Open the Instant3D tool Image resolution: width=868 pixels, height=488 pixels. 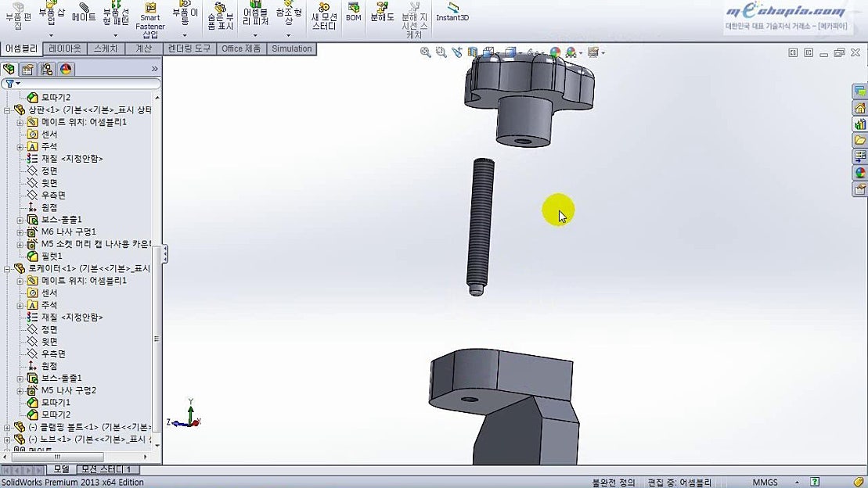point(452,16)
